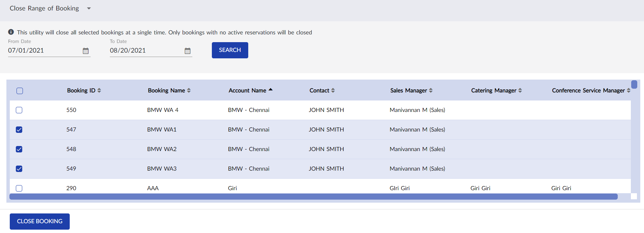Click Giri Giri conference service manager cell
This screenshot has width=644, height=233.
pos(561,188)
